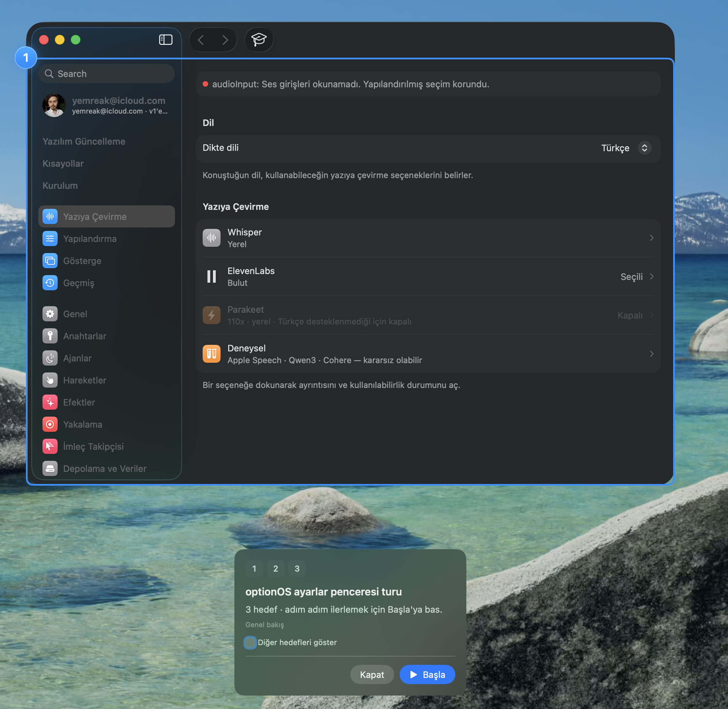Open the Dikte dili Türkçe dropdown
This screenshot has width=728, height=709.
point(626,148)
